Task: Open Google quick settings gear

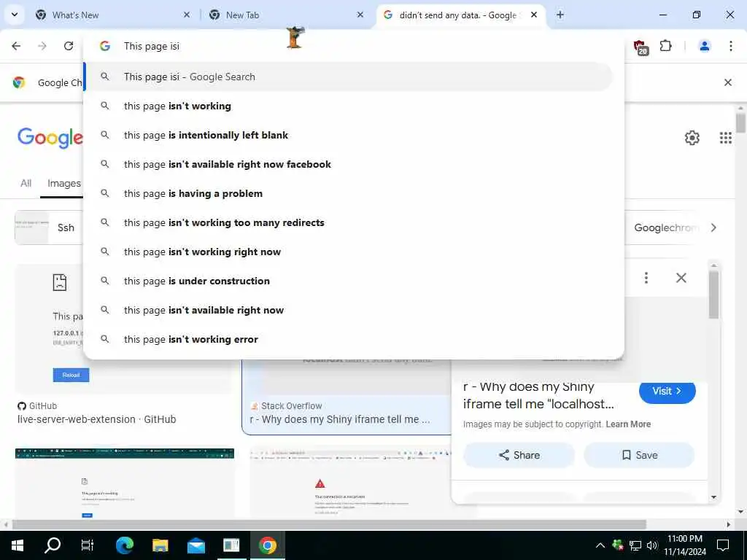Action: [x=692, y=138]
